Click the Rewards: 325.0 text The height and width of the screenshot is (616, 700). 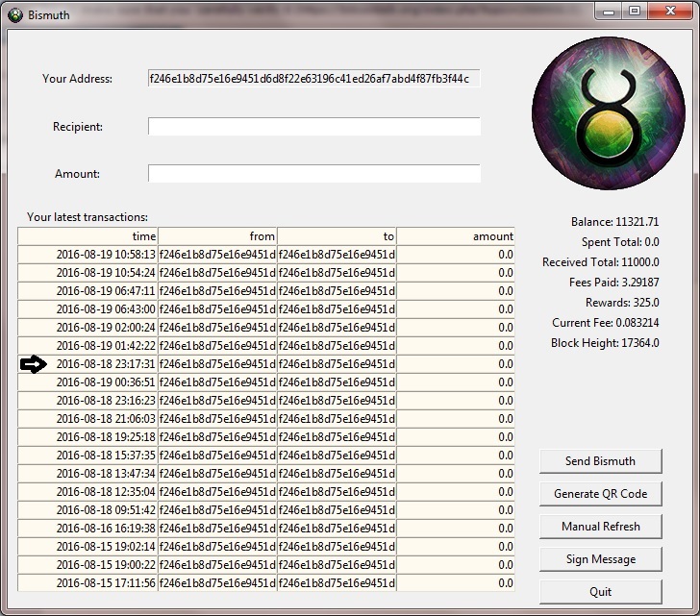point(622,303)
